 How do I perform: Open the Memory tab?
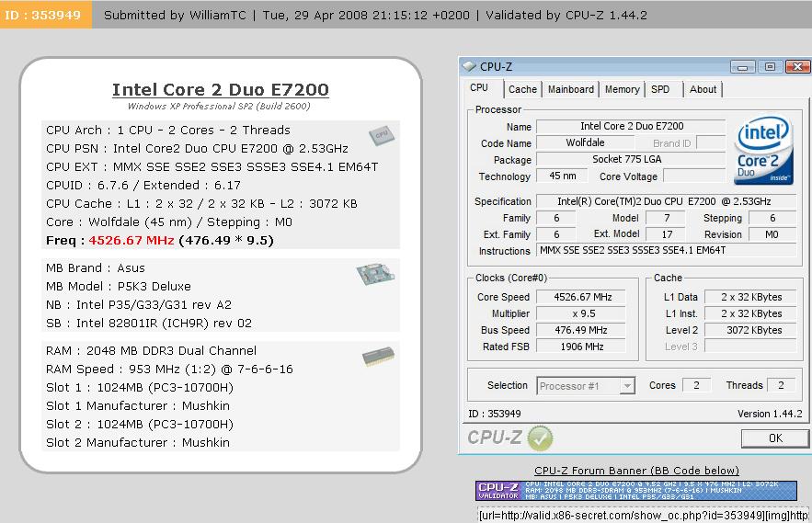click(x=622, y=89)
